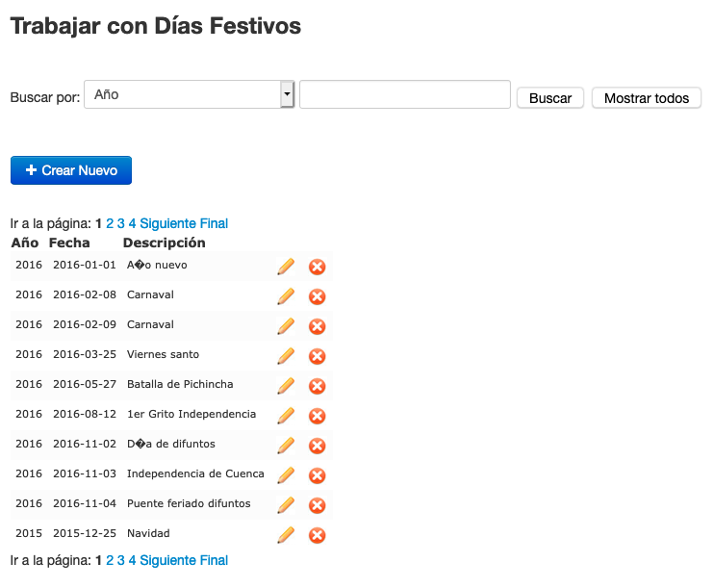Screen dimensions: 714x588
Task: Click Siguiente in the bottom pagination
Action: [168, 560]
